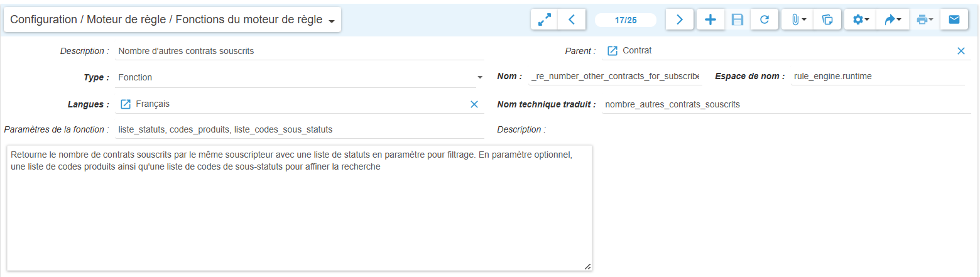The width and height of the screenshot is (980, 277).
Task: Click the record counter 17/25
Action: [x=626, y=20]
